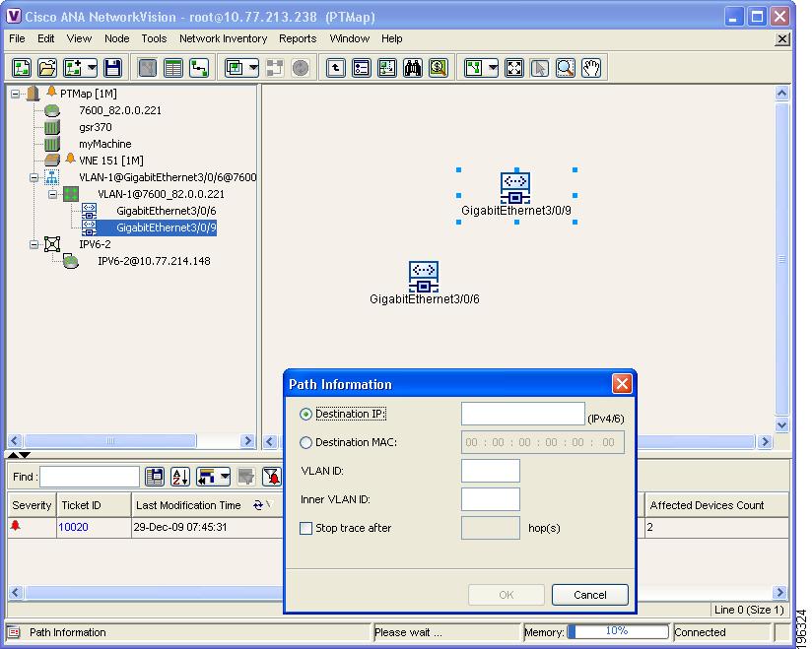This screenshot has height=649, width=812.
Task: Switch to the list table view icon
Action: 173,68
